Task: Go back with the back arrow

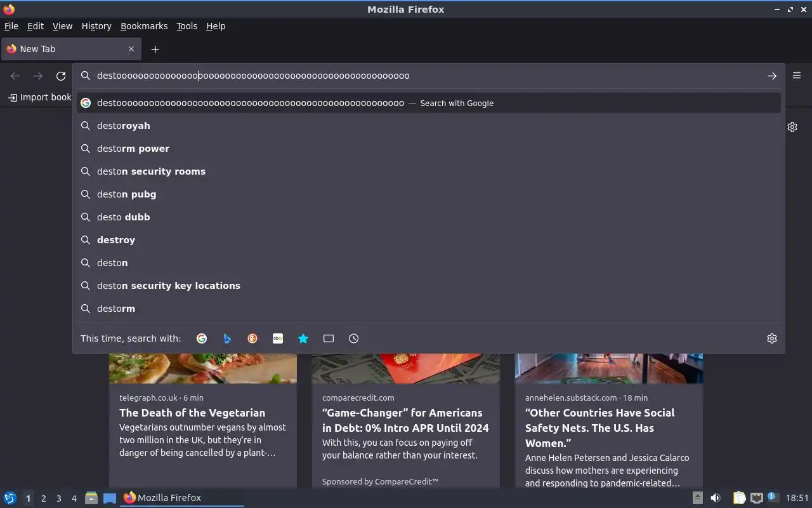Action: (15, 76)
